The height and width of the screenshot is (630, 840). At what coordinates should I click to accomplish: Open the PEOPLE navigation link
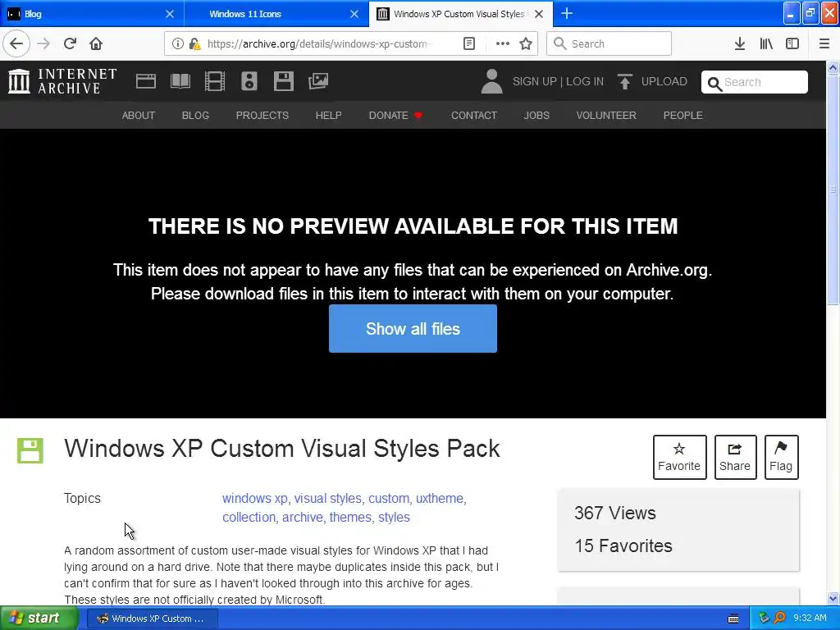pos(683,115)
